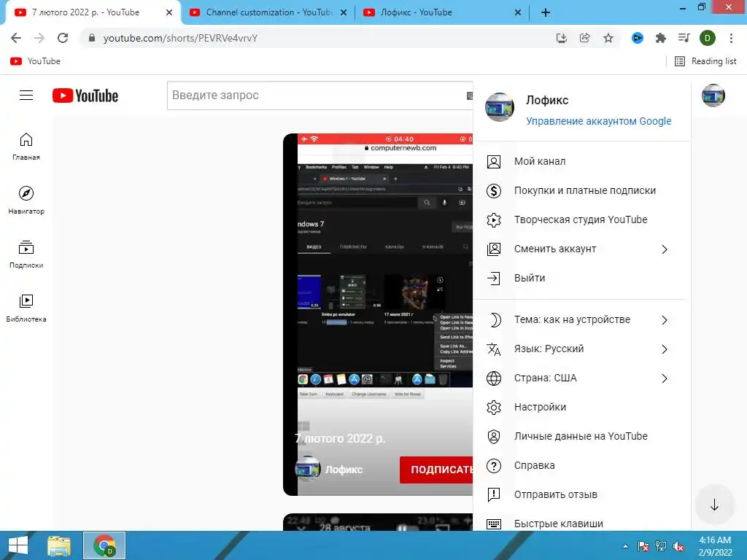Click the network tray icon

661,546
